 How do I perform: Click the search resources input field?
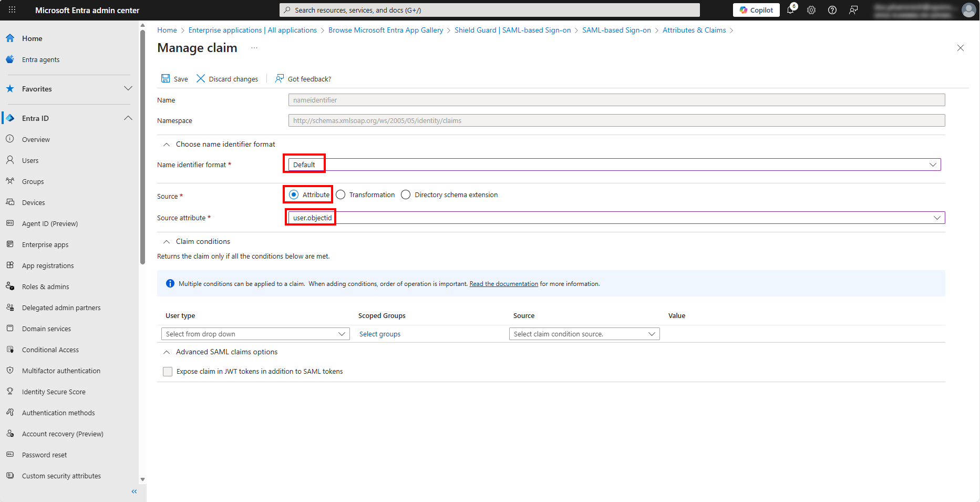489,10
